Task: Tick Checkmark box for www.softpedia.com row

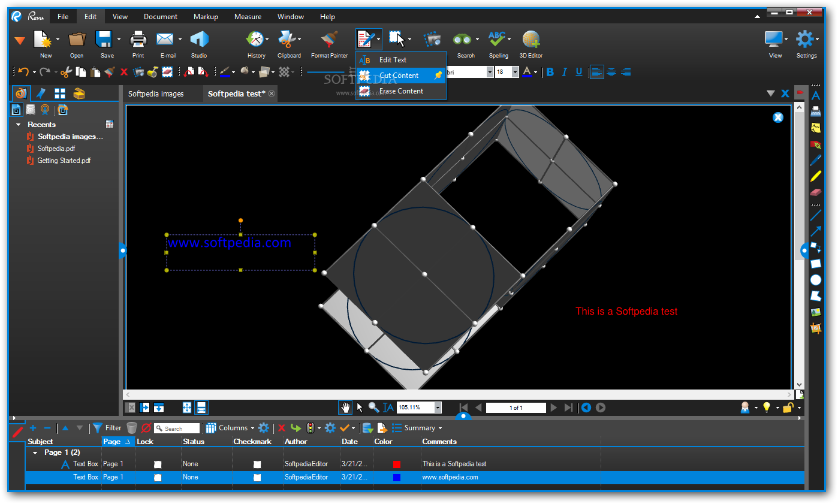Action: pyautogui.click(x=257, y=478)
